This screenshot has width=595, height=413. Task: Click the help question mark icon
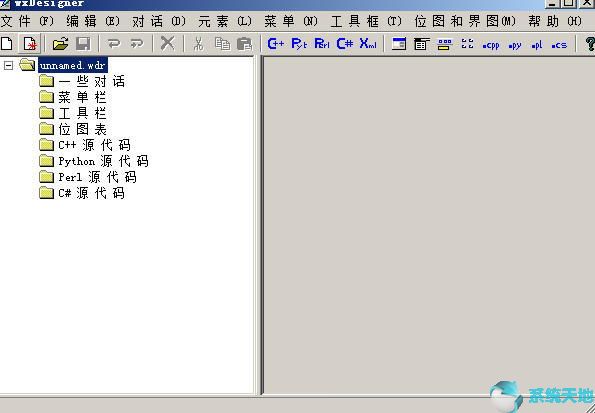click(590, 44)
